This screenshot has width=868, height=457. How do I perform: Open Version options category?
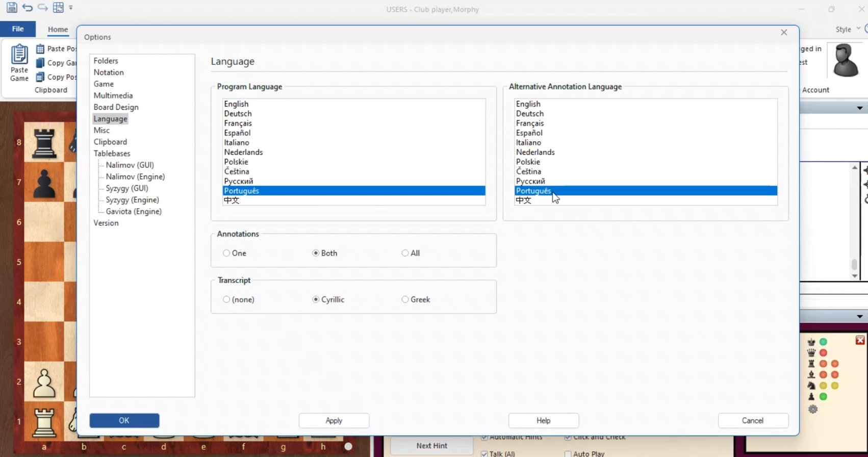[x=106, y=223]
